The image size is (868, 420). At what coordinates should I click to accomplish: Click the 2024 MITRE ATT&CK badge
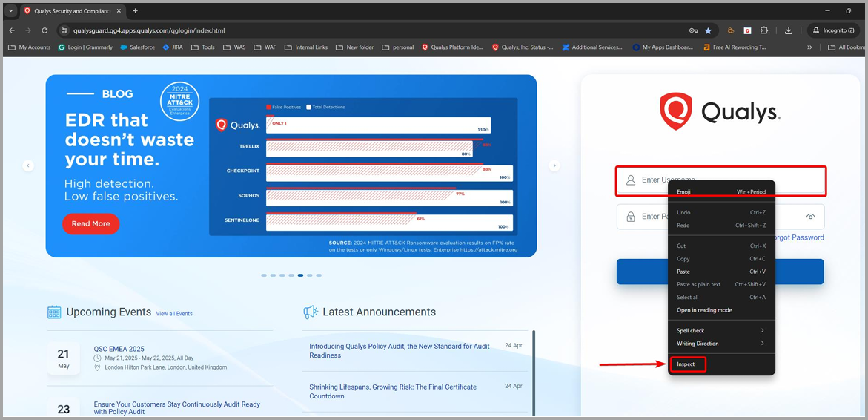(x=179, y=100)
